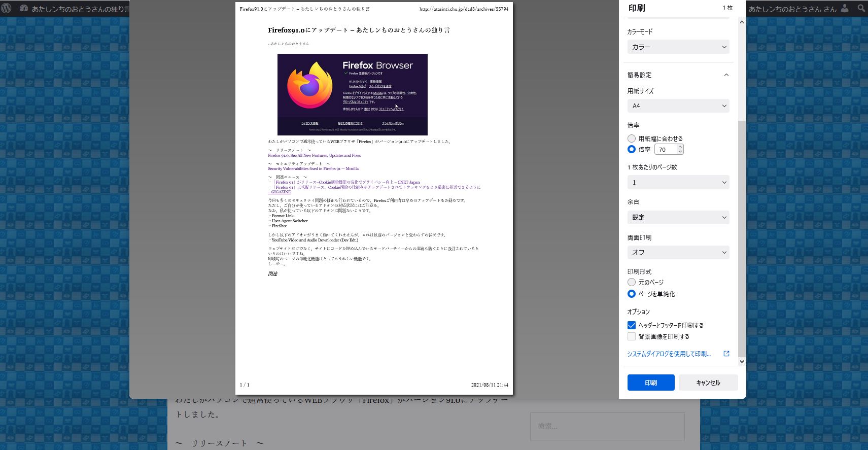Uncheck ヘッダーとフッターを印刷する checkbox
The image size is (868, 450).
click(x=632, y=325)
